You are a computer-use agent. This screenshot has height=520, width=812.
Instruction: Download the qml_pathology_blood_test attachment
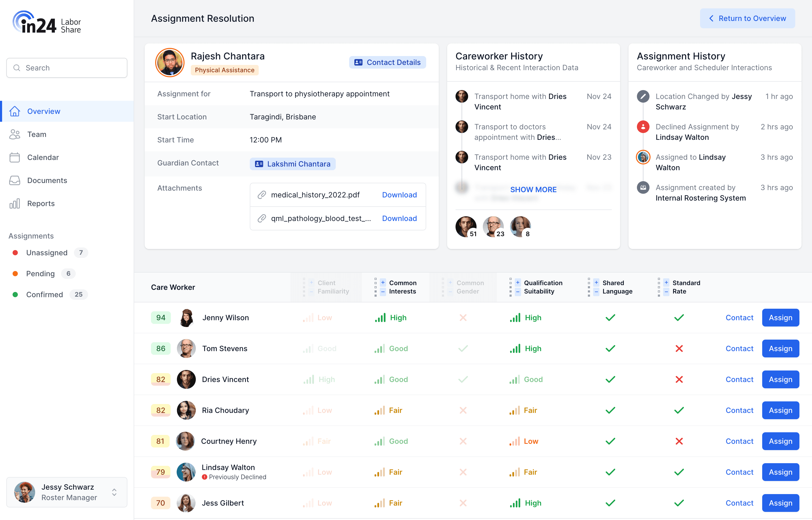[x=399, y=218]
